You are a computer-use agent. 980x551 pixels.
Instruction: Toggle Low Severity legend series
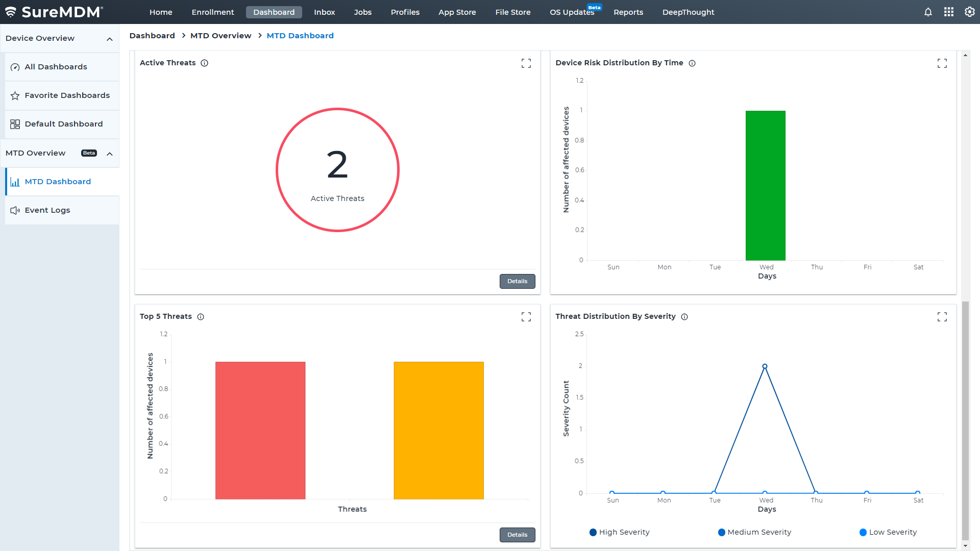pos(888,532)
